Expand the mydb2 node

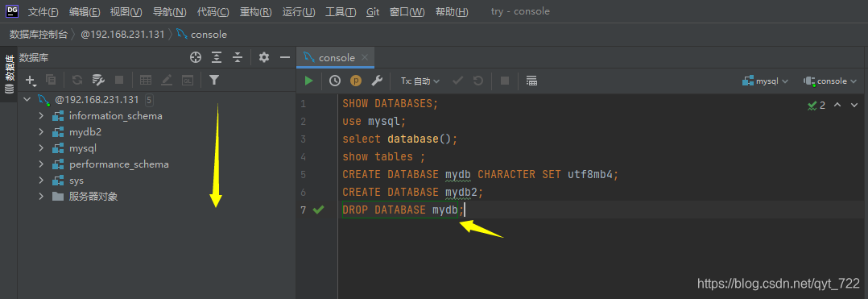click(41, 132)
